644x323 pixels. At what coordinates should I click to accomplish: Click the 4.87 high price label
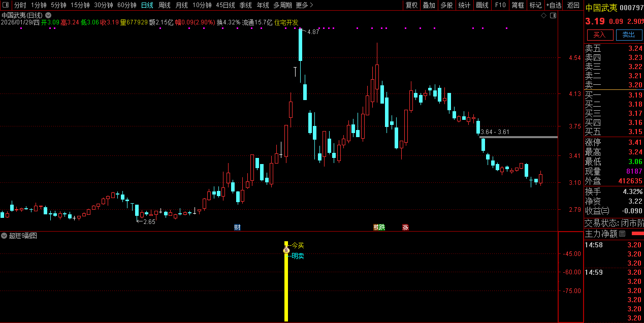[x=313, y=32]
